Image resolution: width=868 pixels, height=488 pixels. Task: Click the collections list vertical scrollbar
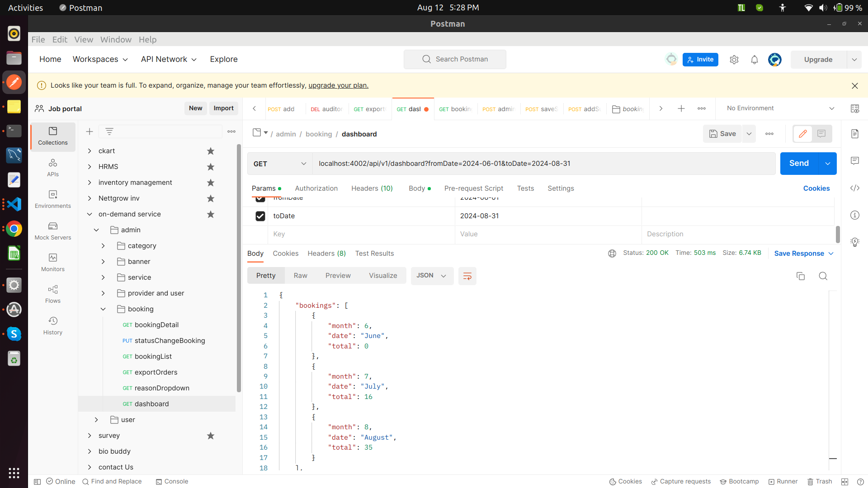[239, 268]
